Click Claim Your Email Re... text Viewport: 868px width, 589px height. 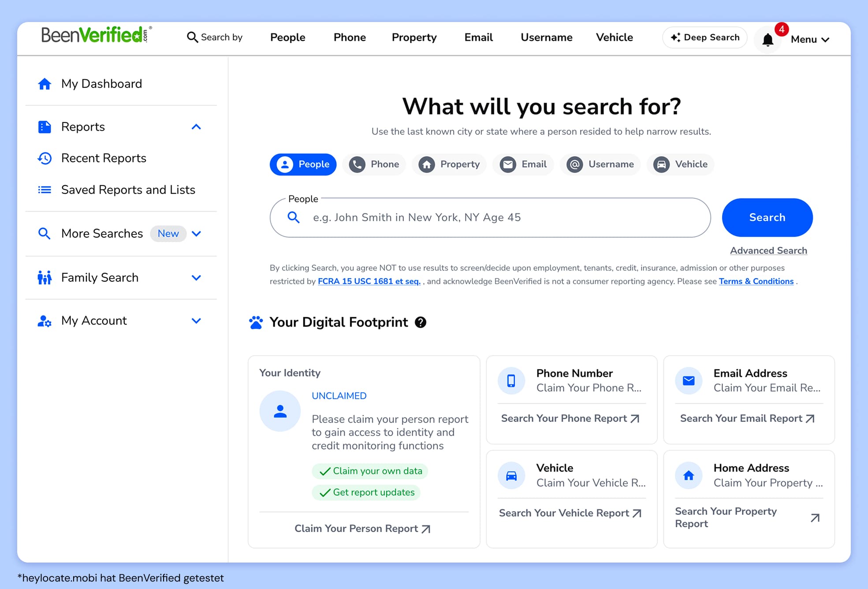click(x=767, y=388)
